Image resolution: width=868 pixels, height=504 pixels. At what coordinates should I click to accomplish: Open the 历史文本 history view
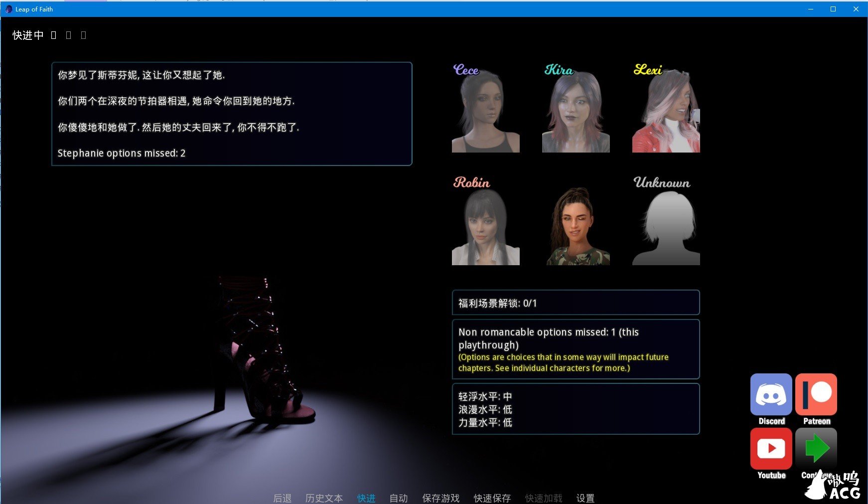point(324,498)
